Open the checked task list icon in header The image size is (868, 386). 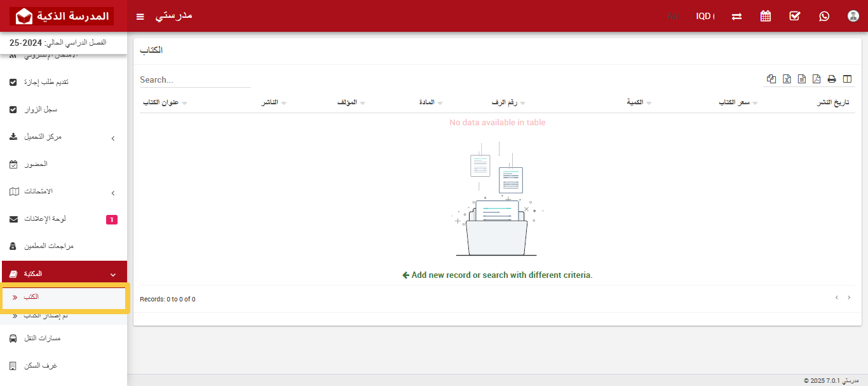coord(795,16)
